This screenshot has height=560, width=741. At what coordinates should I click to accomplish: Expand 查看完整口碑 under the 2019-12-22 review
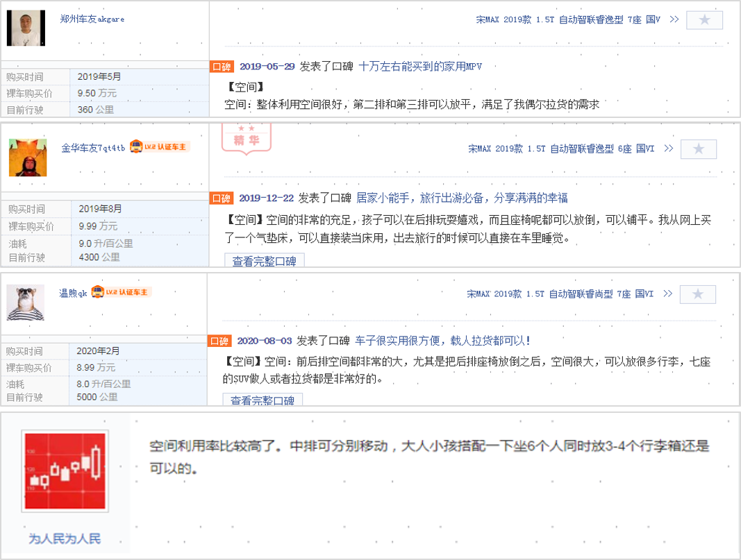[264, 262]
